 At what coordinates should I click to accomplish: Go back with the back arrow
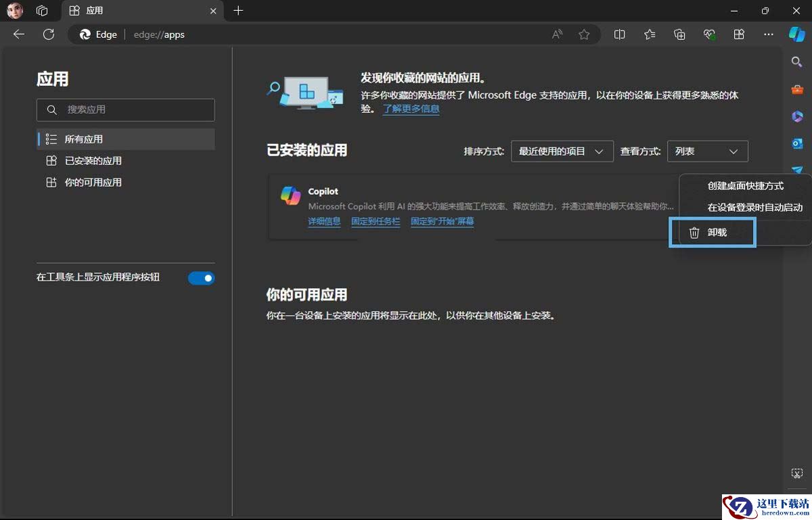click(x=19, y=34)
